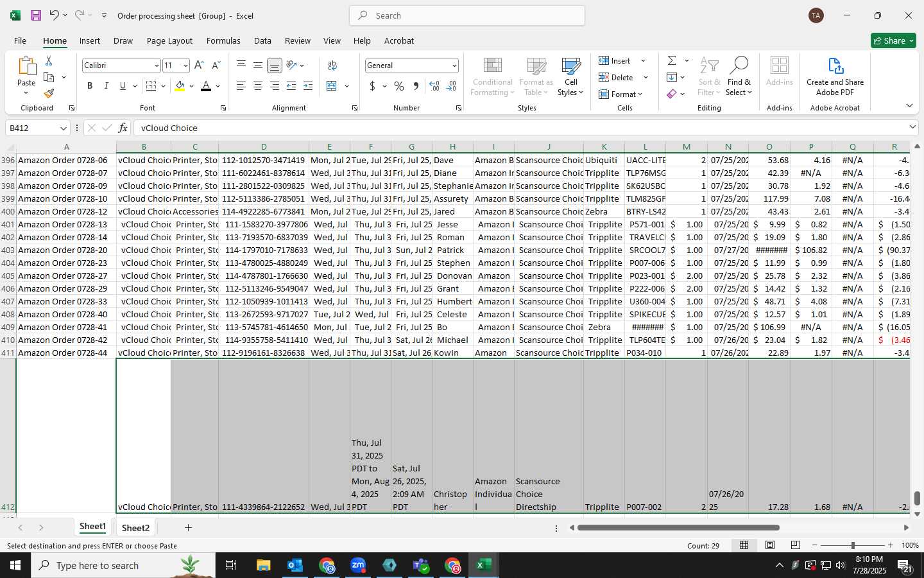Toggle Wrap Text button
924x578 pixels.
click(332, 65)
